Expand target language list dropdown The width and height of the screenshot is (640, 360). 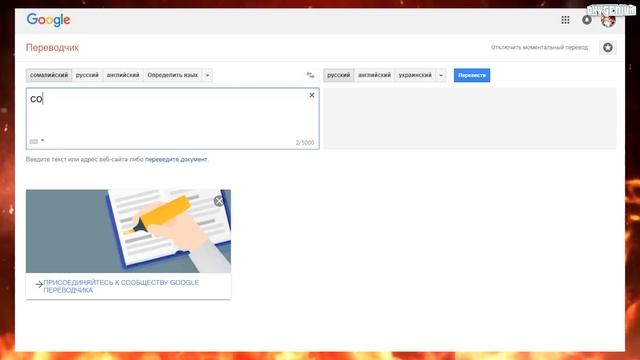pos(441,75)
